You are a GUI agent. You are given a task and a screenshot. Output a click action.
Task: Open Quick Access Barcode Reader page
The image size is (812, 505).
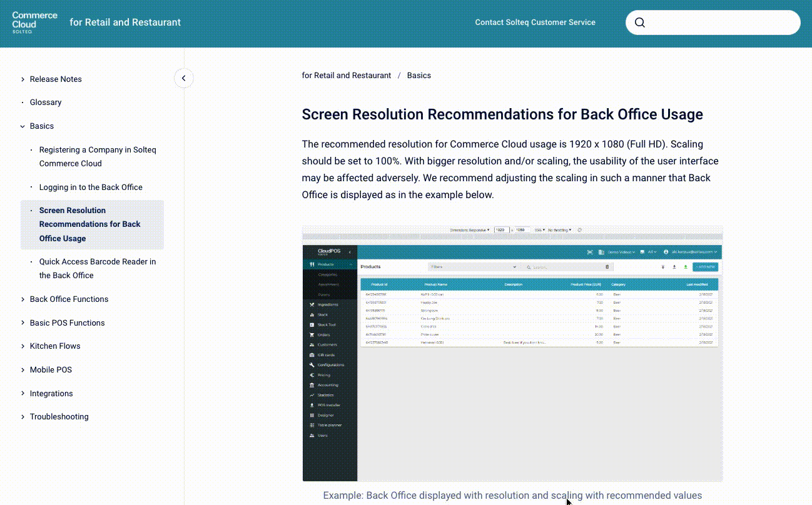[97, 269]
